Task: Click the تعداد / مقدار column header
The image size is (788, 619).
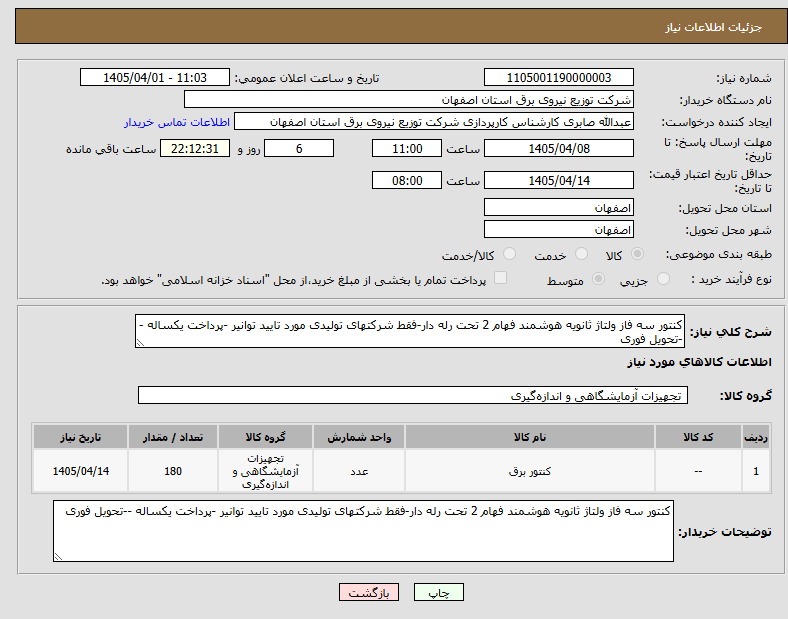Action: point(173,437)
